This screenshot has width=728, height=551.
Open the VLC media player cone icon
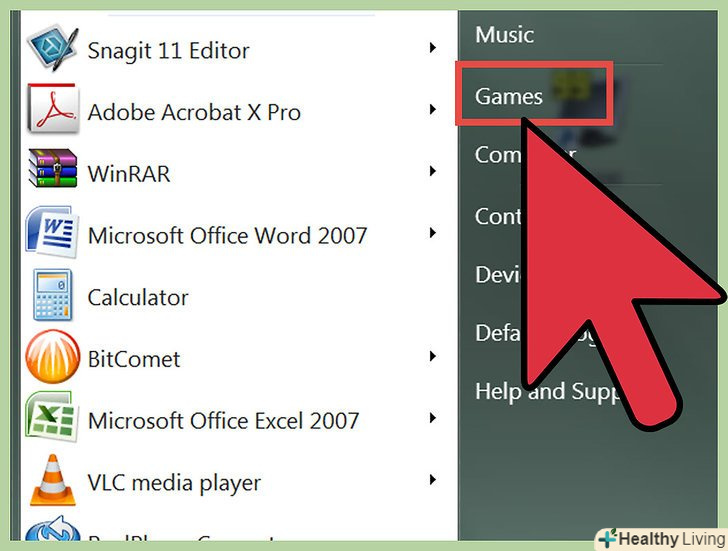[x=52, y=480]
